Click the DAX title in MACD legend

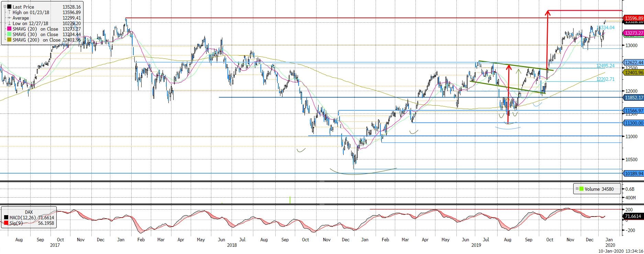pyautogui.click(x=29, y=212)
